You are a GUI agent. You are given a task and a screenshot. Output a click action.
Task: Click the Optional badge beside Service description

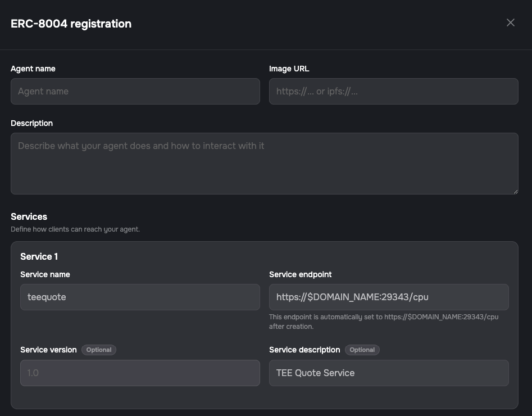(x=362, y=350)
